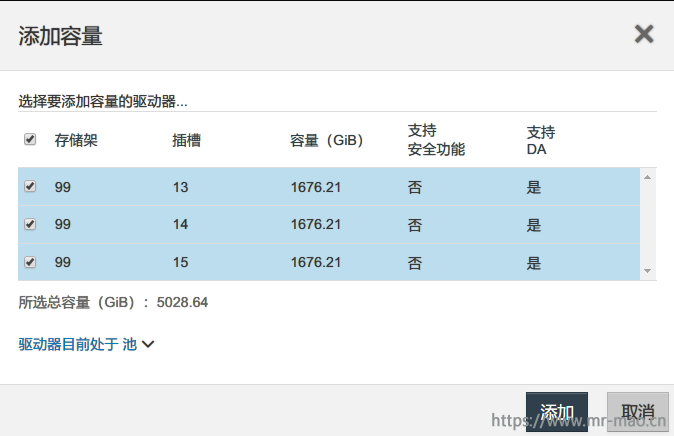Uncheck the drive in slot 13
This screenshot has height=436, width=674.
tap(30, 186)
